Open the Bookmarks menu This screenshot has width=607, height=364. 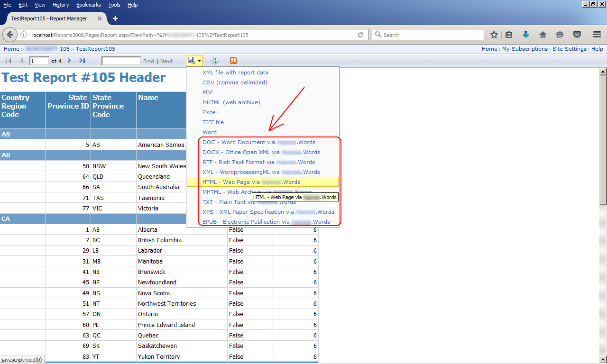pos(89,5)
